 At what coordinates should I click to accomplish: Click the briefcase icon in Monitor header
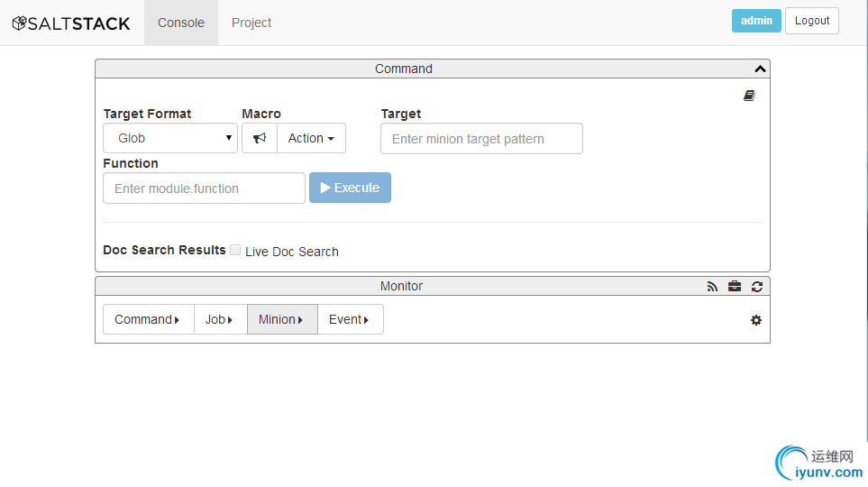coord(735,287)
